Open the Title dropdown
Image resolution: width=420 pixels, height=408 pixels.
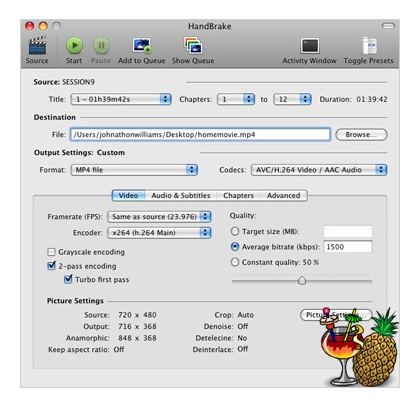click(x=121, y=99)
